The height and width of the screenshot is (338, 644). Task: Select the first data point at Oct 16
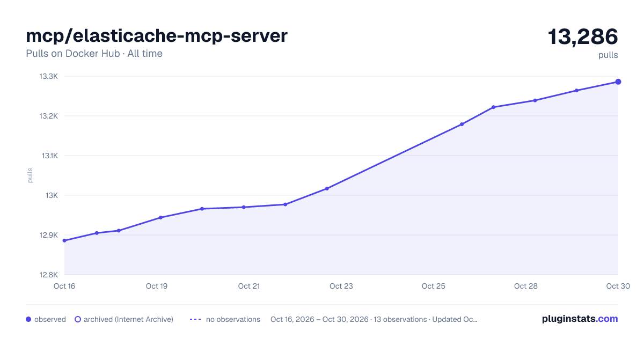click(64, 240)
